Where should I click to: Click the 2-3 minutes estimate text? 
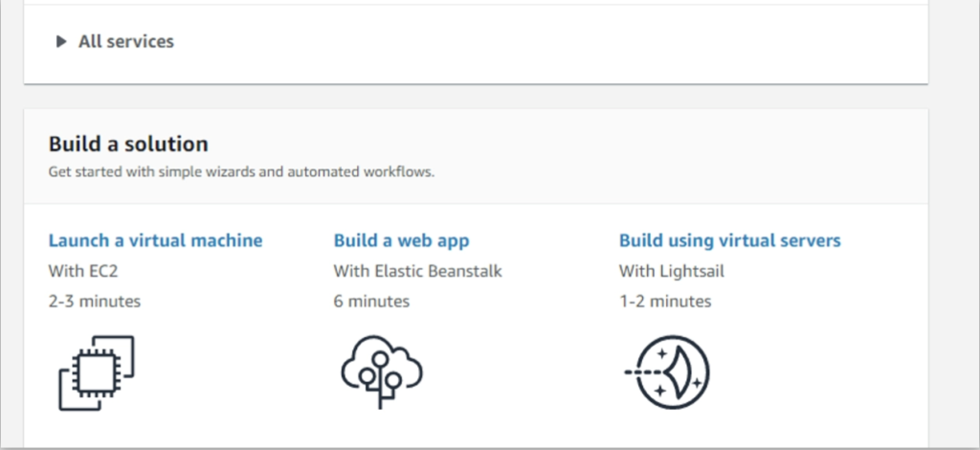point(95,302)
